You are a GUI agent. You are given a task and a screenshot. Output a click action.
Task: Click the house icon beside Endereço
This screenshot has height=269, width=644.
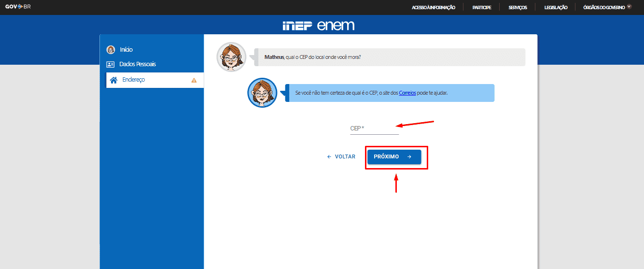click(x=113, y=80)
